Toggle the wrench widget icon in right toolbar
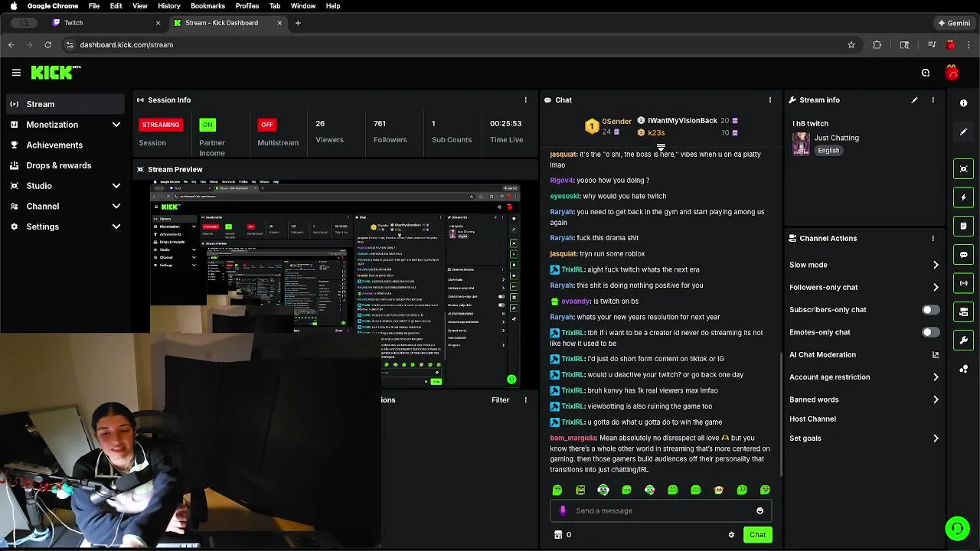The image size is (980, 551). click(x=963, y=340)
